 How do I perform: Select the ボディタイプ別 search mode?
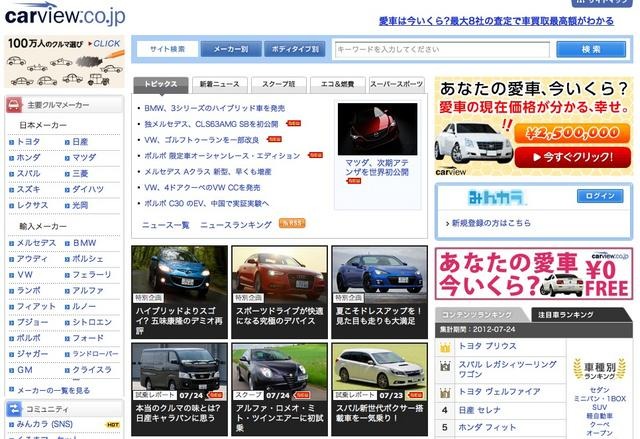[x=295, y=49]
